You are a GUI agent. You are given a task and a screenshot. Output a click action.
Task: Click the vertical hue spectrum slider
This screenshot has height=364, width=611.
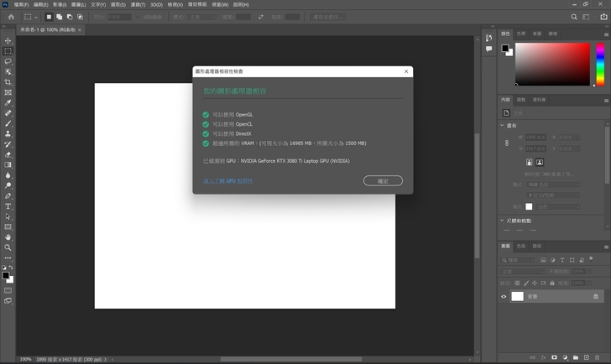point(600,65)
